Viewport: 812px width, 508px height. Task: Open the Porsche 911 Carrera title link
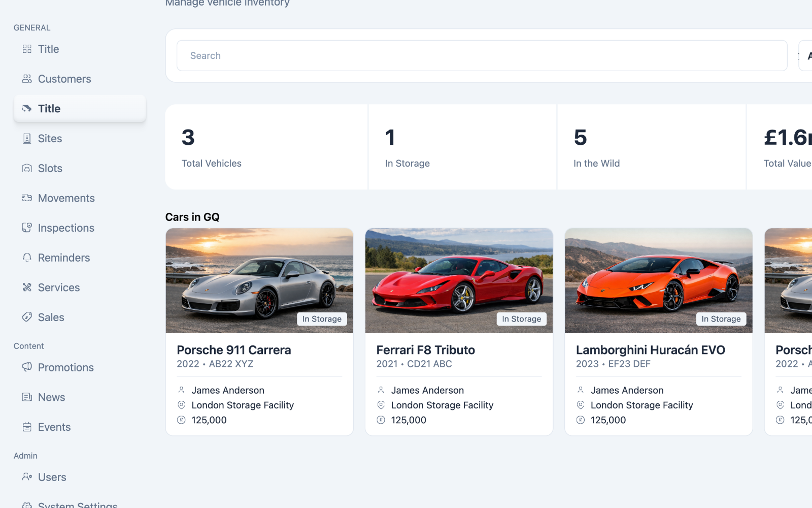[233, 350]
